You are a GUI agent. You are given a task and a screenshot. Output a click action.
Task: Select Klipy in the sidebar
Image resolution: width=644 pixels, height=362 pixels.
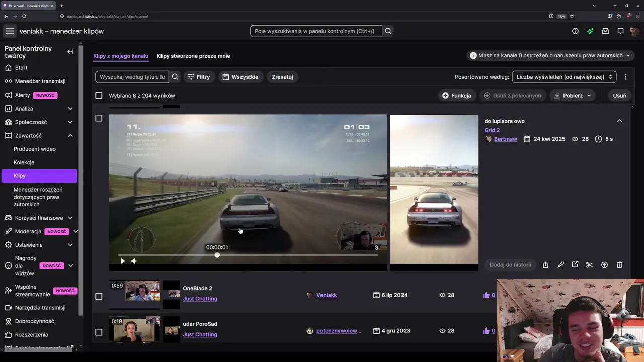pyautogui.click(x=39, y=176)
